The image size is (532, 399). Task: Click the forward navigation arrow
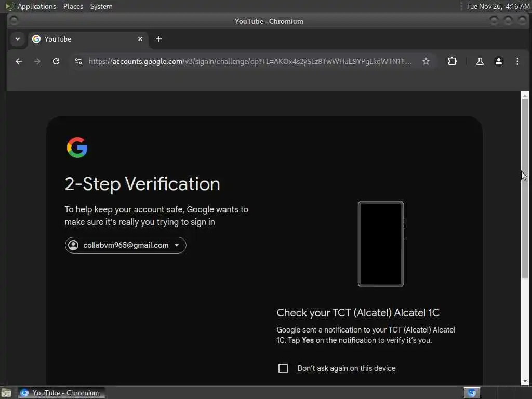coord(37,61)
